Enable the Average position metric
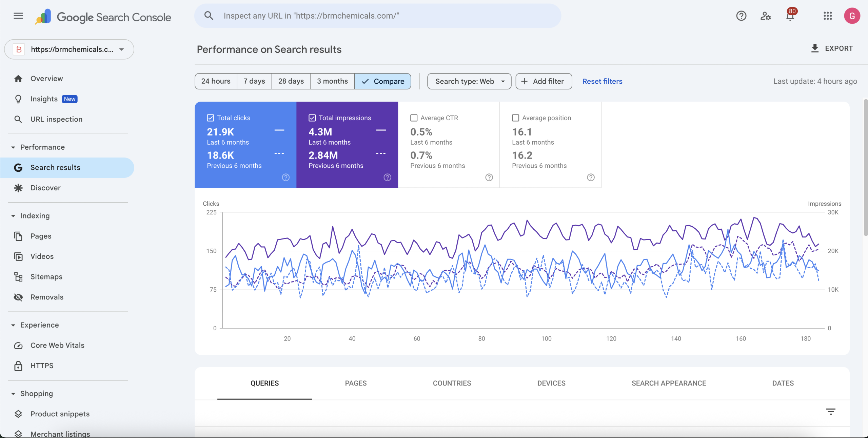This screenshot has width=868, height=438. coord(515,118)
